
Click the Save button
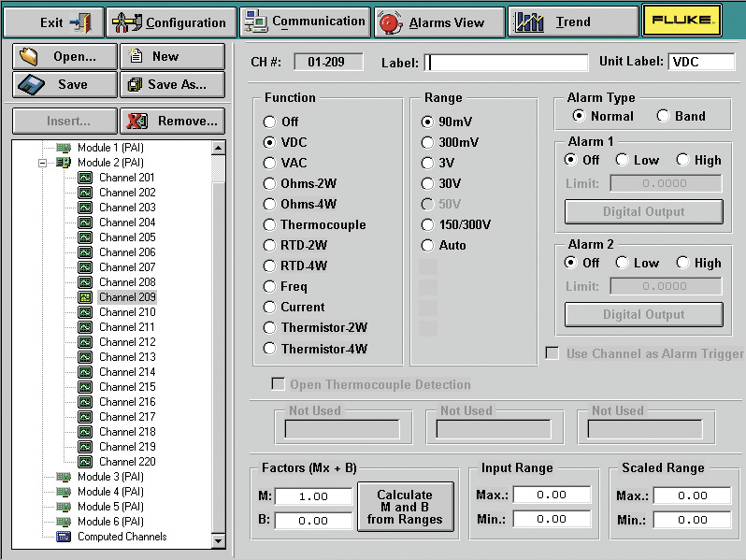[65, 85]
